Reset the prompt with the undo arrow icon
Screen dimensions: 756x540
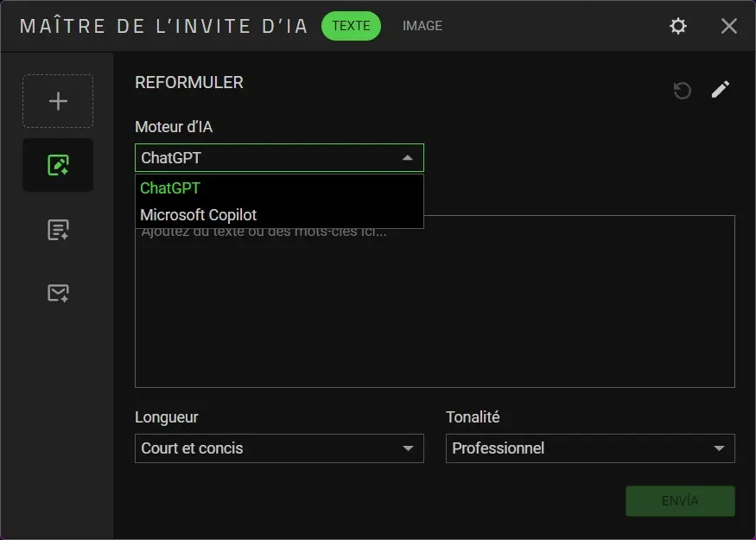click(683, 91)
